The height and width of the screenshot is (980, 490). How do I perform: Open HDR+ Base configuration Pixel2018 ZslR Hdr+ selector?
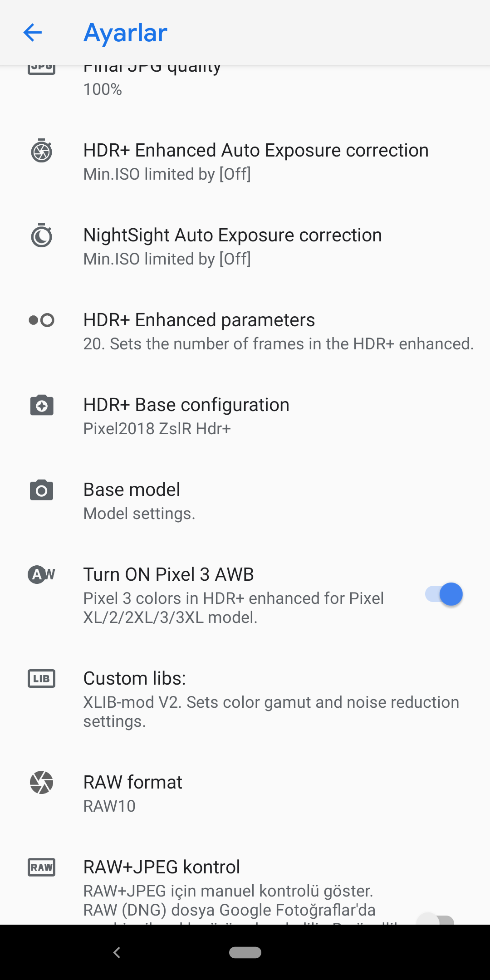pyautogui.click(x=245, y=416)
